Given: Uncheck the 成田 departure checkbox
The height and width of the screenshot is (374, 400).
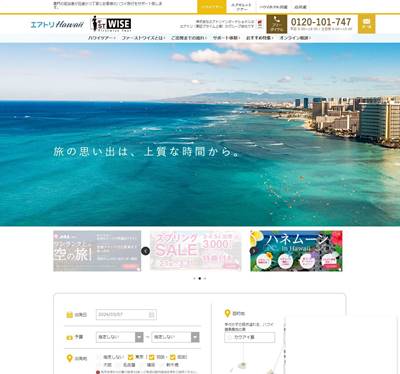Looking at the screenshot, I should [x=173, y=357].
